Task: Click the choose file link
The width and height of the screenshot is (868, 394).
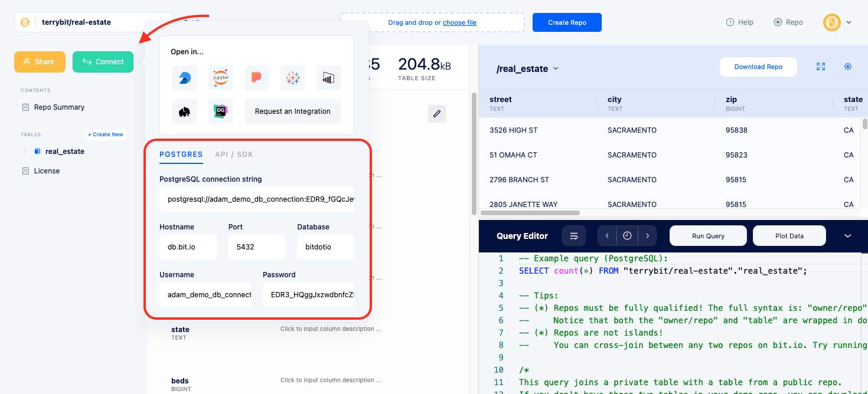Action: tap(459, 22)
